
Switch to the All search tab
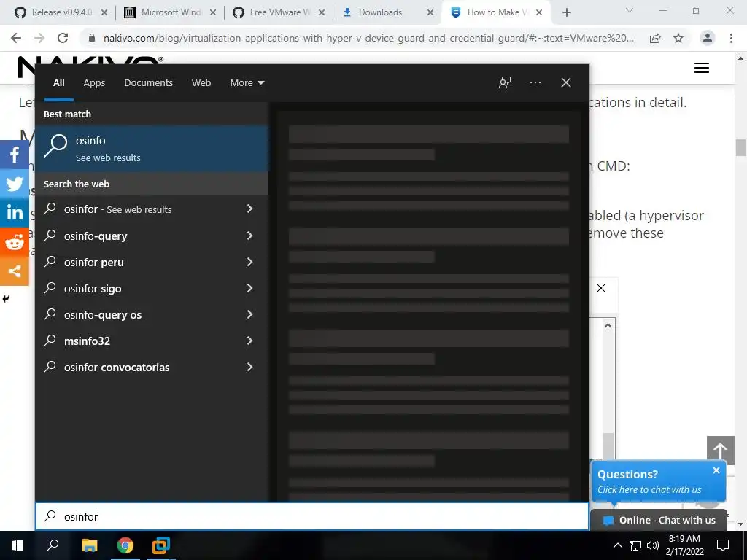pos(58,83)
